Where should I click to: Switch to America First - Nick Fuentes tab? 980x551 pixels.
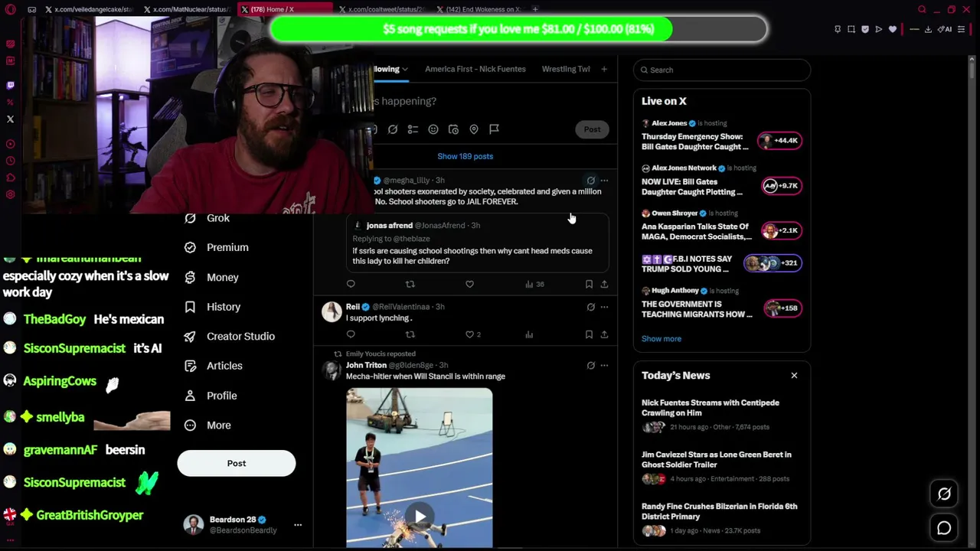pyautogui.click(x=475, y=69)
